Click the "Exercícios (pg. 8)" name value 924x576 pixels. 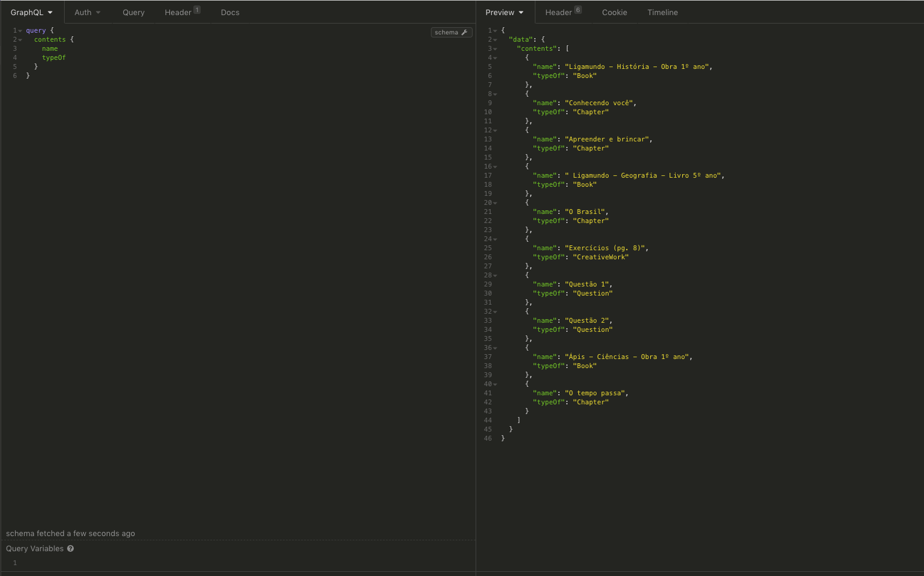pos(605,248)
